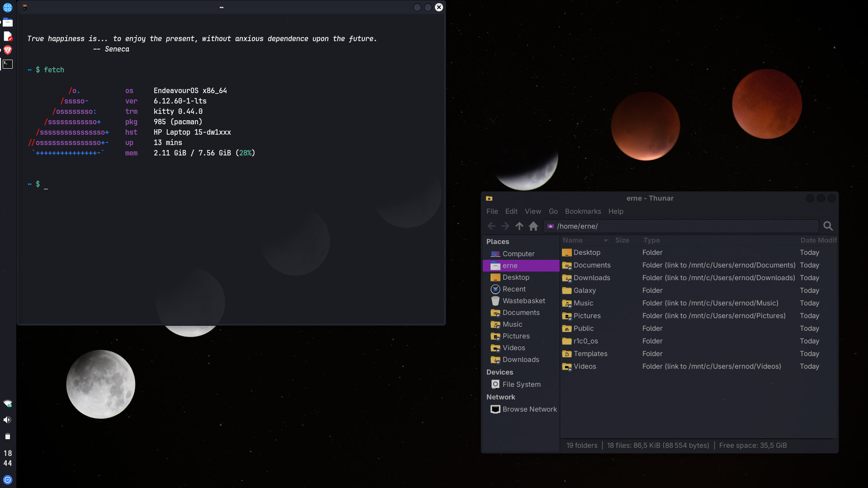
Task: Open the Brave browser icon in the dock
Action: [x=8, y=50]
